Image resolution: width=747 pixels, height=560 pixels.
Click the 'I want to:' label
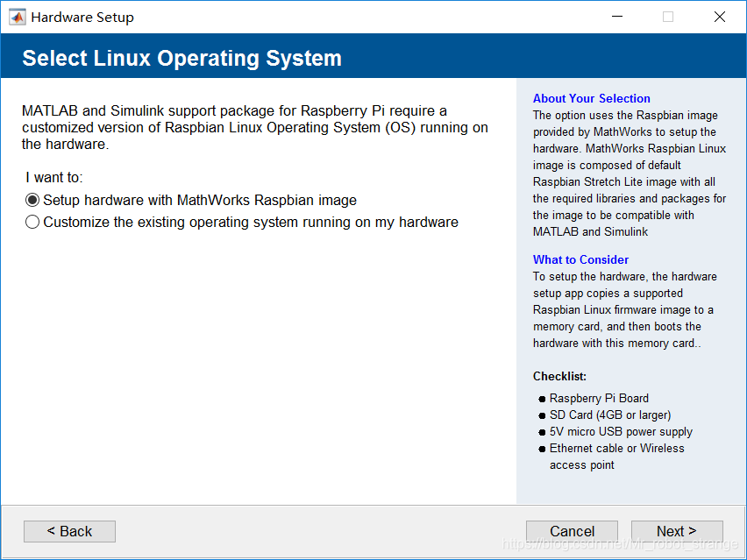[x=54, y=177]
